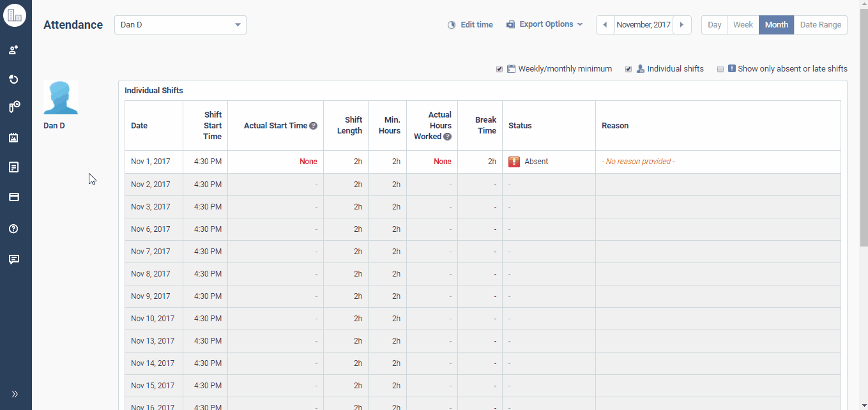Uncheck the Weekly/monthly minimum checkbox
The image size is (868, 410).
[x=499, y=69]
